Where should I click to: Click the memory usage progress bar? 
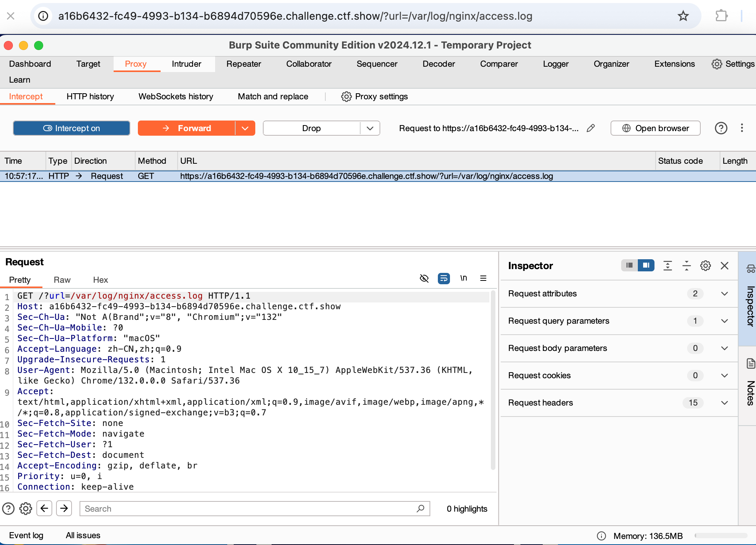pos(721,536)
